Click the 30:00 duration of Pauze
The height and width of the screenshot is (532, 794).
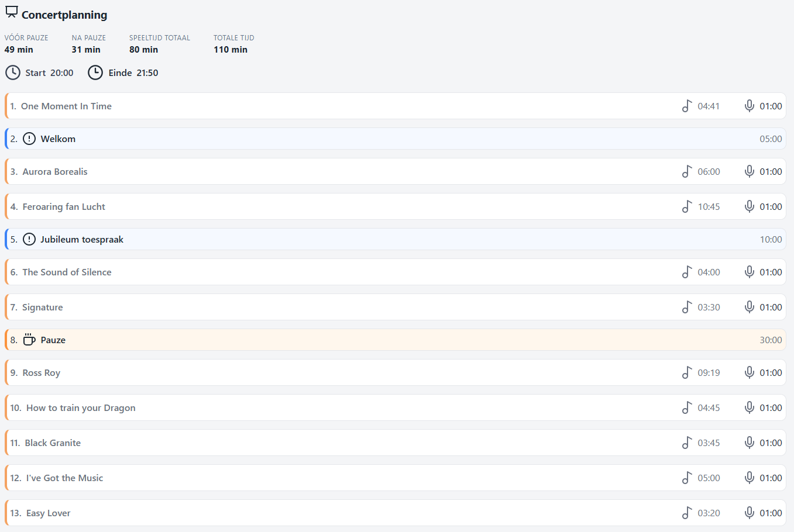pos(771,340)
